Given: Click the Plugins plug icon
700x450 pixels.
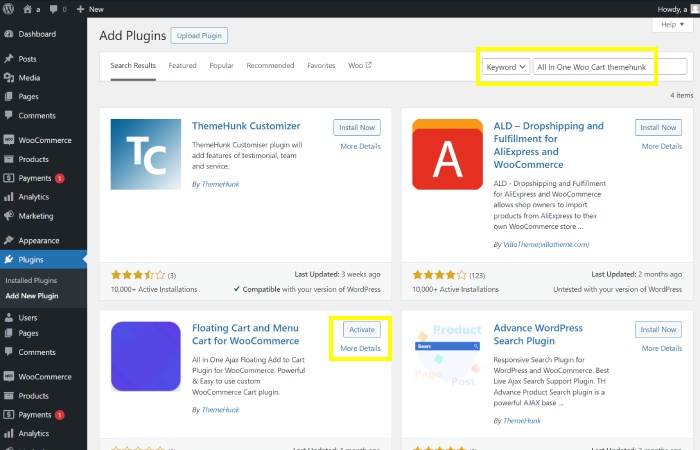Looking at the screenshot, I should (8, 259).
